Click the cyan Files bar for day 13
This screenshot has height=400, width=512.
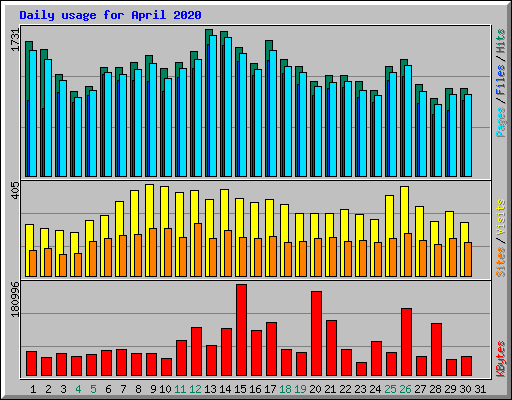click(x=213, y=106)
